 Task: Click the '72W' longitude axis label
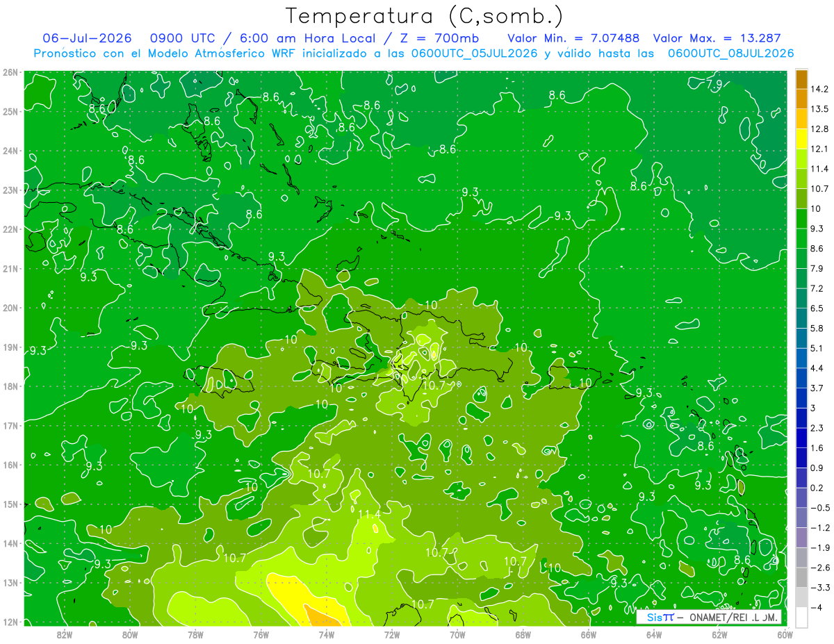click(x=392, y=634)
